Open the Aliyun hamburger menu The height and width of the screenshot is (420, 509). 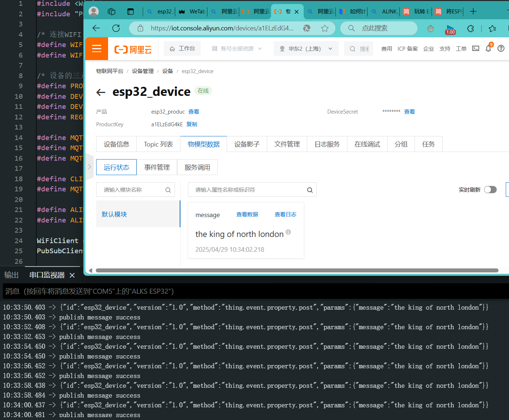97,48
